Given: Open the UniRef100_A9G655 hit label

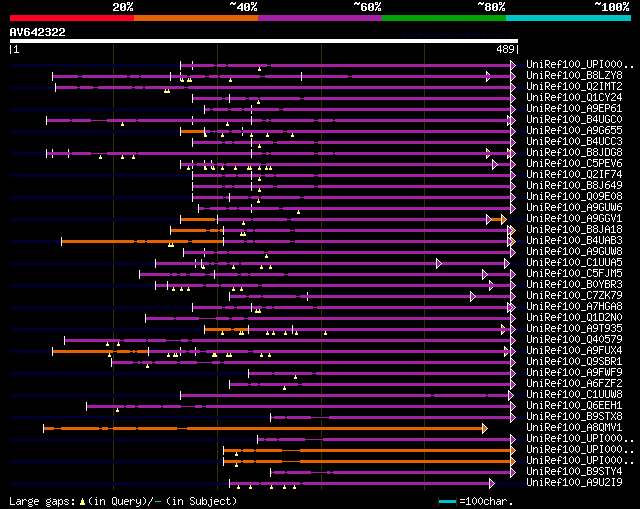Looking at the screenshot, I should pos(574,131).
